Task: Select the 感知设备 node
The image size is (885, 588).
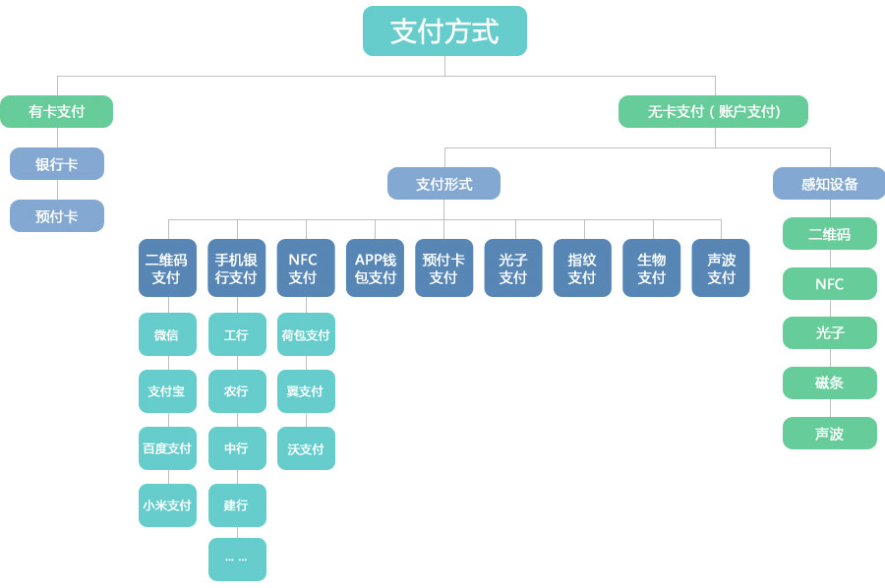Action: pos(829,184)
